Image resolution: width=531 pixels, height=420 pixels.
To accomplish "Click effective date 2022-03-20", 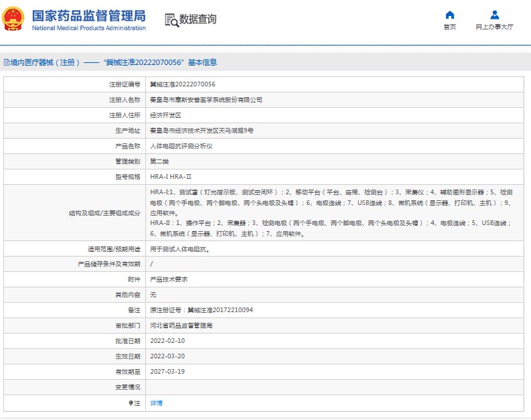I will (167, 356).
